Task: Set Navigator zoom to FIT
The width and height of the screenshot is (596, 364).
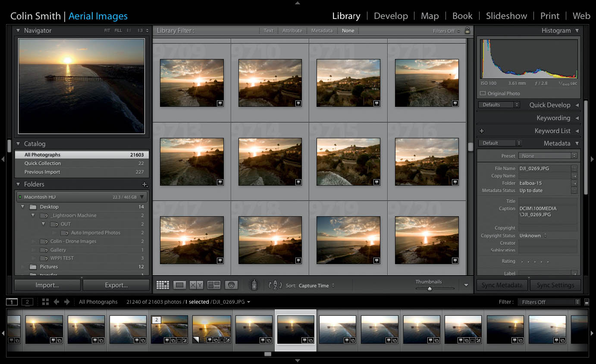Action: [107, 31]
